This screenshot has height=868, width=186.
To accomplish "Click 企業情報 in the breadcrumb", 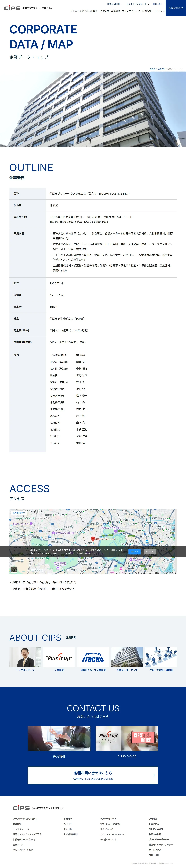I will point(161,69).
